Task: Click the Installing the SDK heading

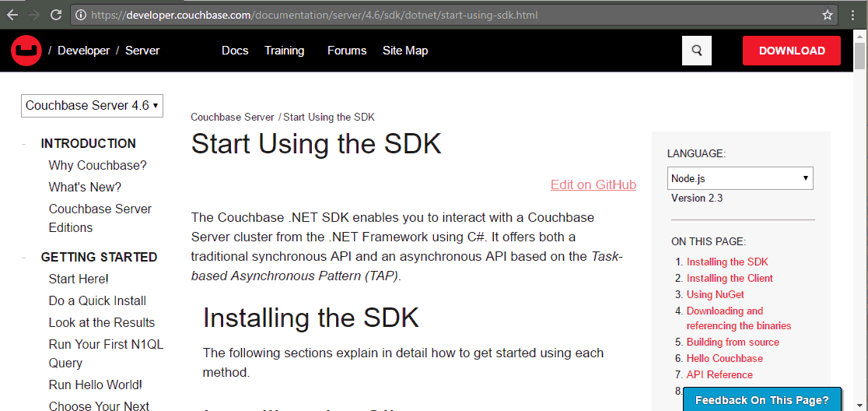Action: [311, 318]
